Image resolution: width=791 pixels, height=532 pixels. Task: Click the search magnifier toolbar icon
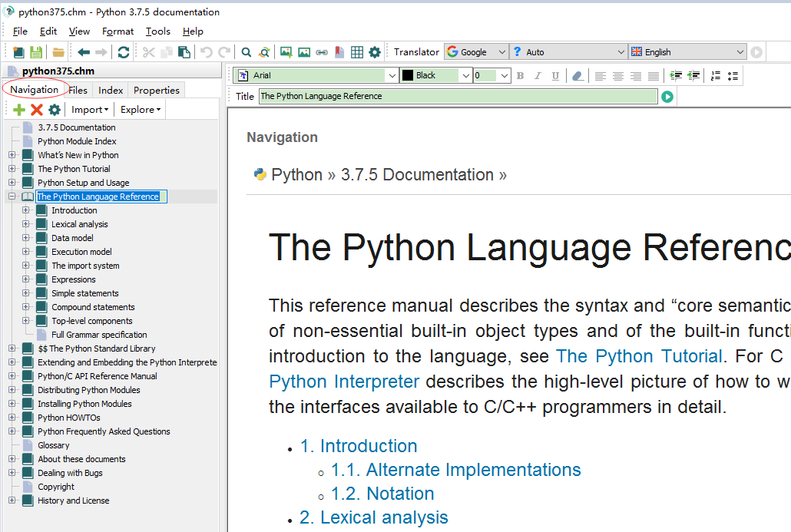(x=247, y=52)
